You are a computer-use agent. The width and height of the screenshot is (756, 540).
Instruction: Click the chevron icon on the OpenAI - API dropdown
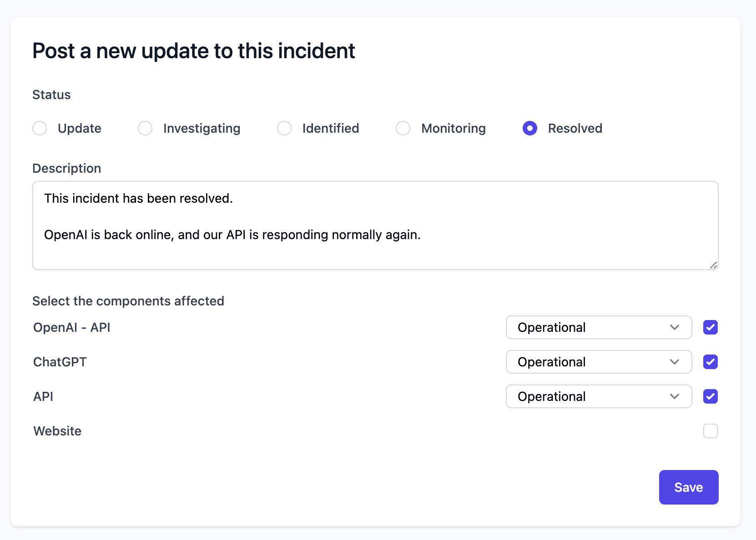pos(675,327)
